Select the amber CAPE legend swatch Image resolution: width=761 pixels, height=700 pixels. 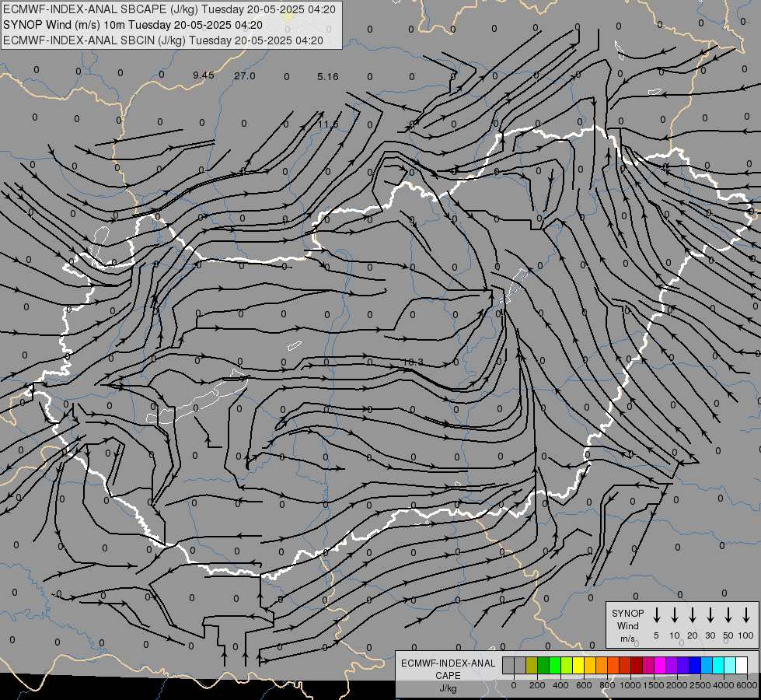(590, 665)
